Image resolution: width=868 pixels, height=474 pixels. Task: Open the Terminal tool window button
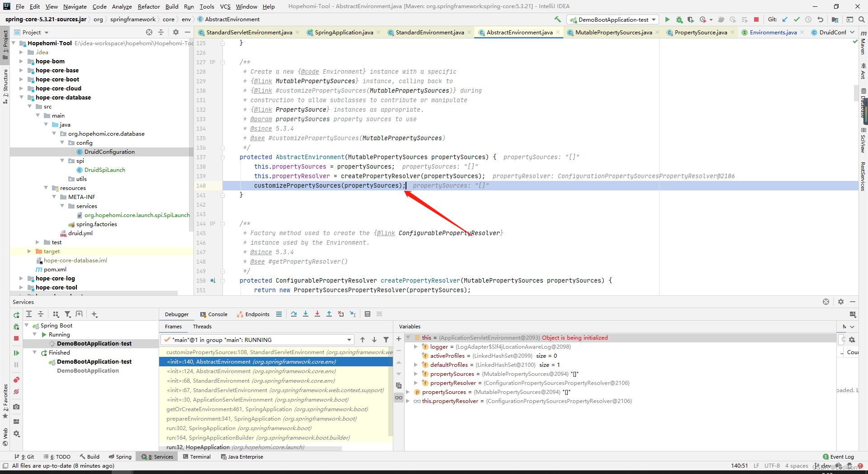(x=197, y=457)
